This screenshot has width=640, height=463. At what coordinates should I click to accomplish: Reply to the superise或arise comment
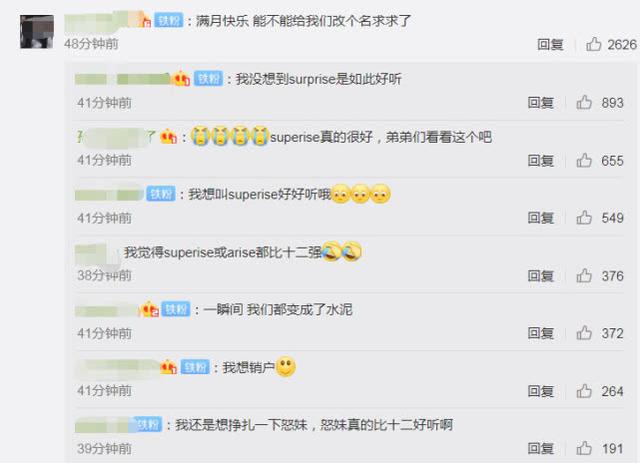click(x=540, y=276)
